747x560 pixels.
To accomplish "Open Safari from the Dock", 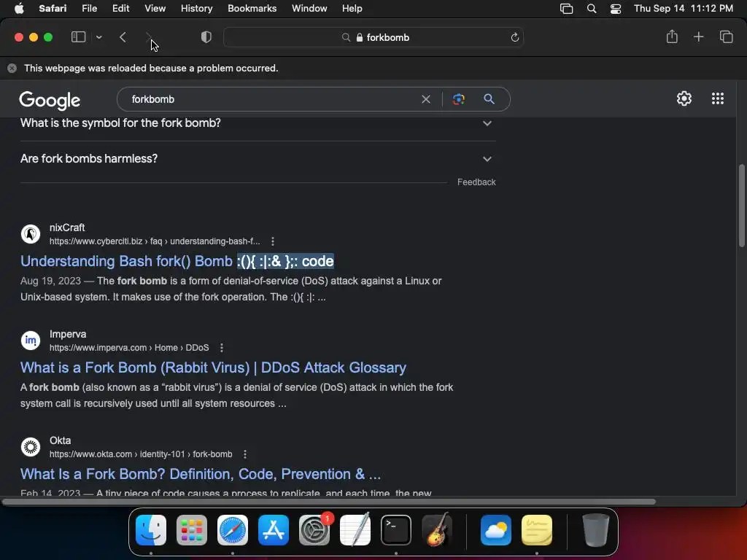I will point(233,530).
